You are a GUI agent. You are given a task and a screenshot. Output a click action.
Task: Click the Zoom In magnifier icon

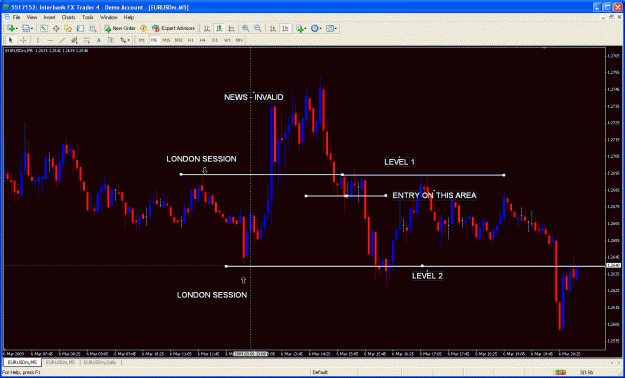tap(246, 28)
